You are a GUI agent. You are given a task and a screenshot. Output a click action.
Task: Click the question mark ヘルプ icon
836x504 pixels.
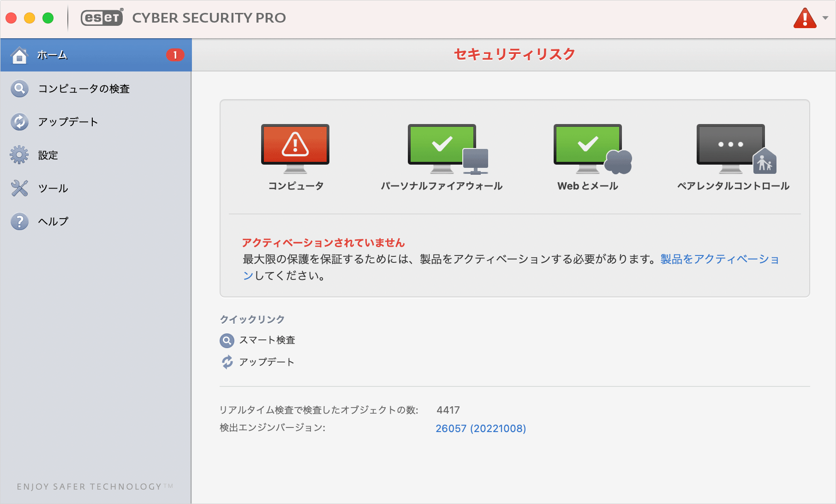point(19,221)
